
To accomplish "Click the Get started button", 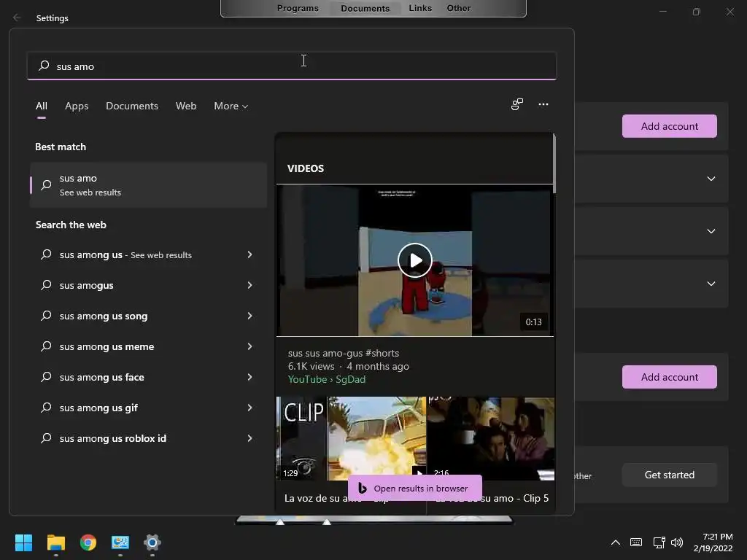I will 670,475.
